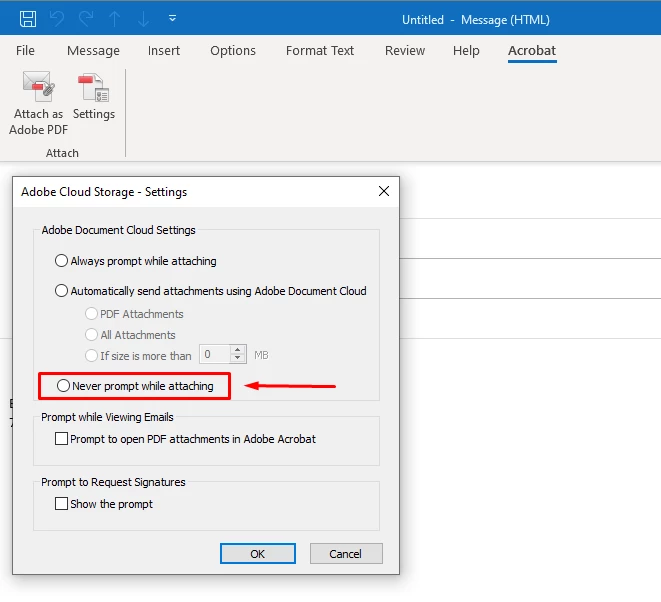Click the Cancel button
This screenshot has width=661, height=602.
coord(346,554)
